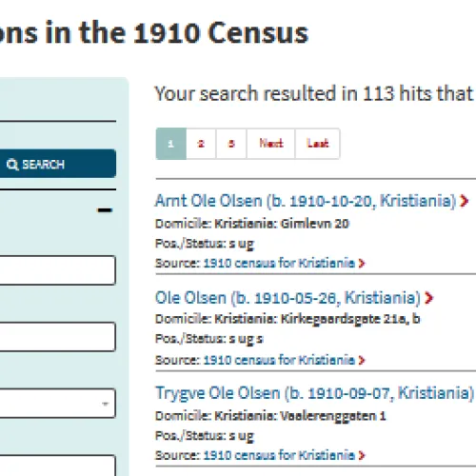The image size is (476, 476).
Task: Select current page 1 in pagination
Action: (171, 144)
